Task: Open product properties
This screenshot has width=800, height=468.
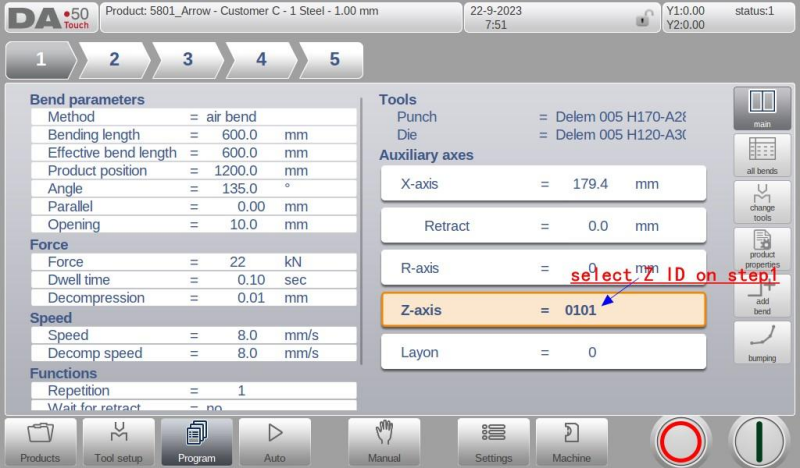Action: [762, 249]
